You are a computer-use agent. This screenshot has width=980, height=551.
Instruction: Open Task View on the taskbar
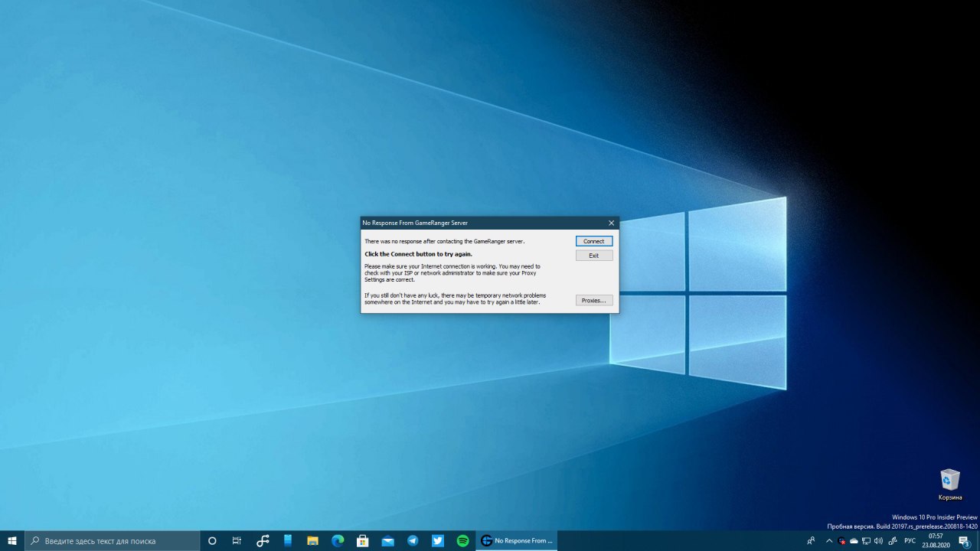tap(237, 540)
